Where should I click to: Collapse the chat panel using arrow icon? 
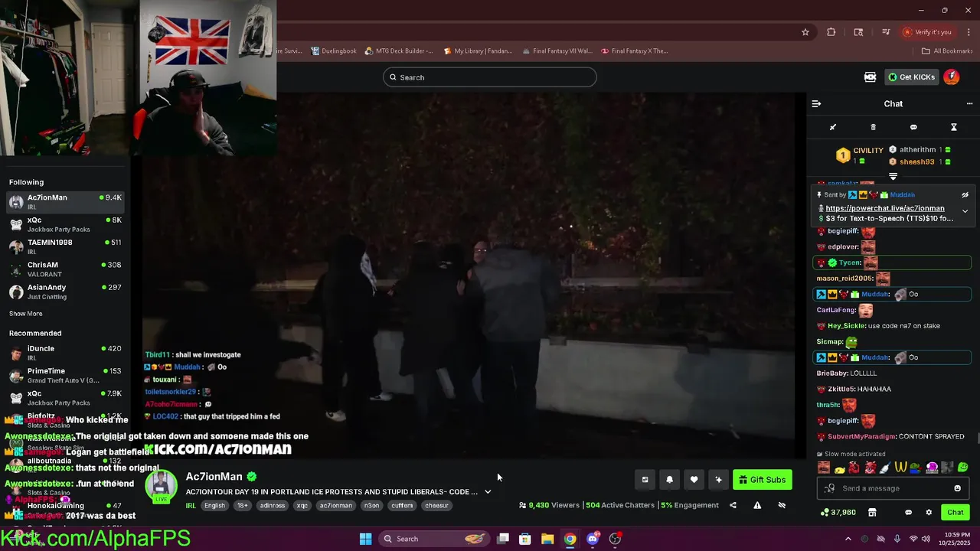[816, 103]
